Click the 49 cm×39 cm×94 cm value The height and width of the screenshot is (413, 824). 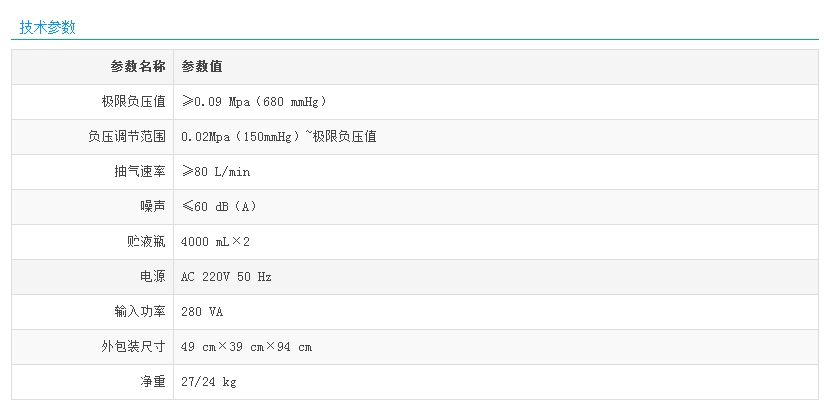(246, 347)
